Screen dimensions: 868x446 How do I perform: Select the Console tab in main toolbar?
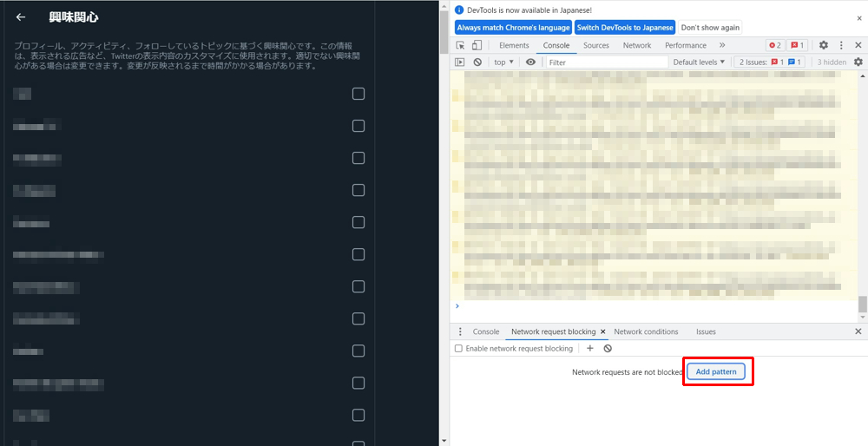click(556, 45)
